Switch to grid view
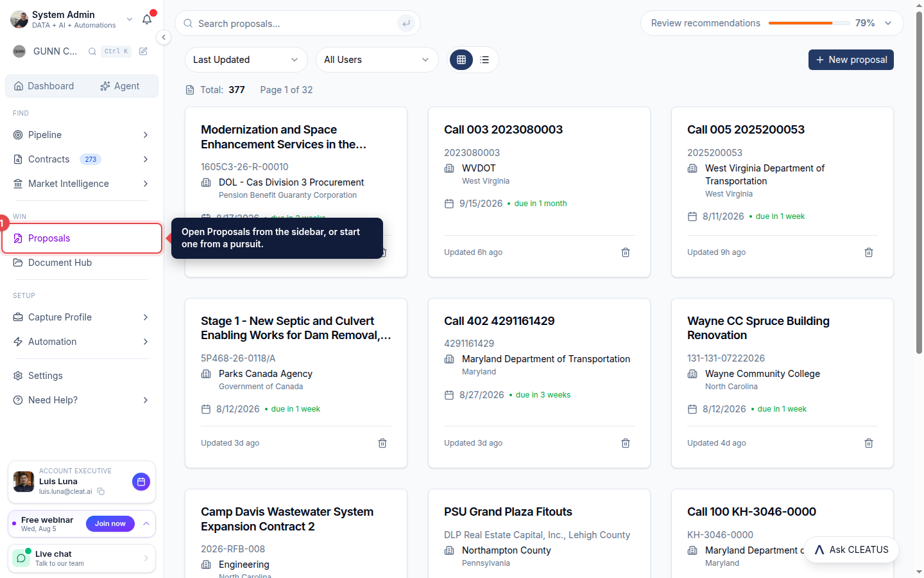This screenshot has width=924, height=578. click(461, 60)
